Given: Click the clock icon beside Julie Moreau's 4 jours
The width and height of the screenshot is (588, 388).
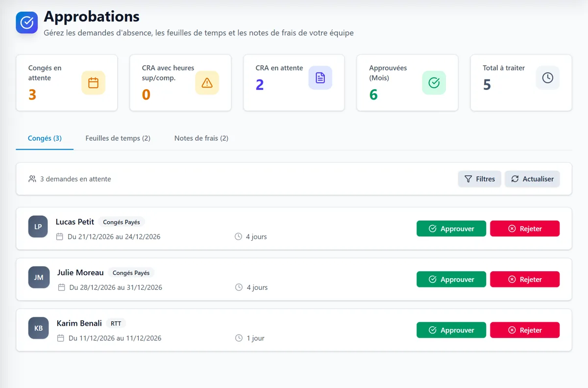Looking at the screenshot, I should (x=239, y=287).
